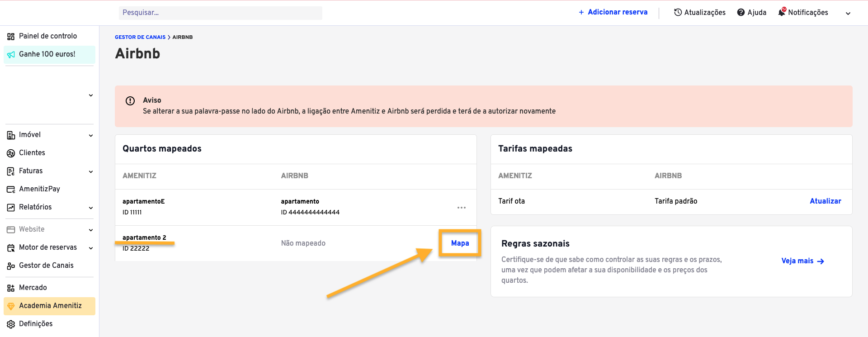Open Academia Amenitiz menu item
The height and width of the screenshot is (337, 868).
tap(49, 306)
